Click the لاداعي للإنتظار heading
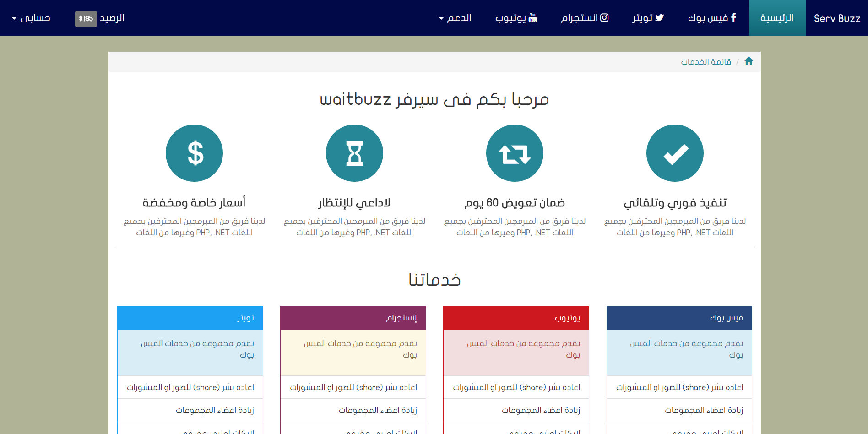868x434 pixels. pos(354,203)
